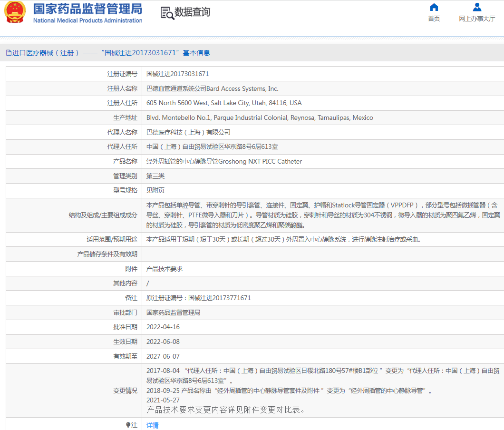This screenshot has width=504, height=430.
Task: Click the 结构及组成/主要组成成分 label
Action: [103, 215]
